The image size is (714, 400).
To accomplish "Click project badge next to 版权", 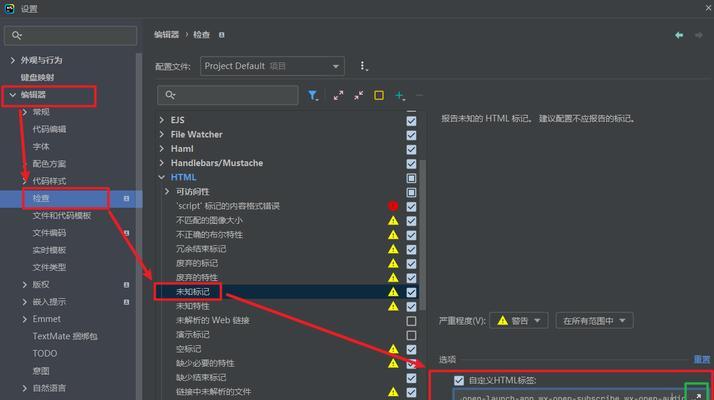I will (x=126, y=285).
